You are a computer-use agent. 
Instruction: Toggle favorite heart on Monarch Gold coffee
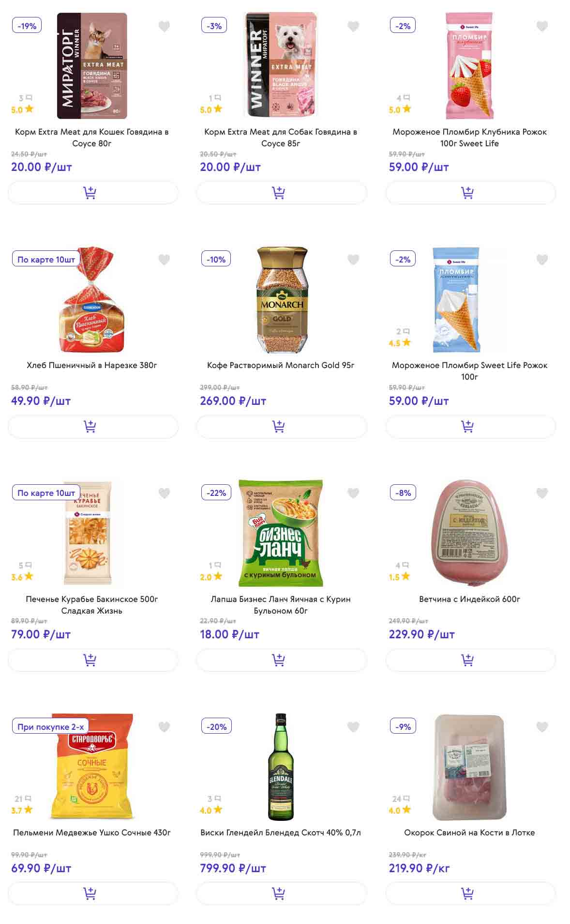(x=353, y=260)
